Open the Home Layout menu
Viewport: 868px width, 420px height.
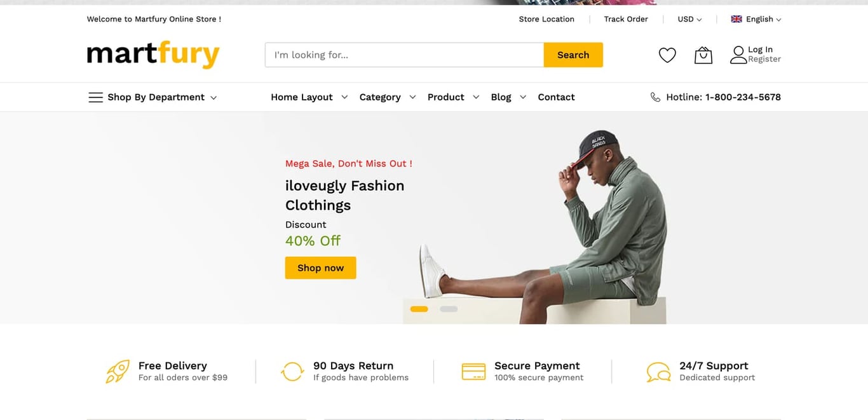301,97
